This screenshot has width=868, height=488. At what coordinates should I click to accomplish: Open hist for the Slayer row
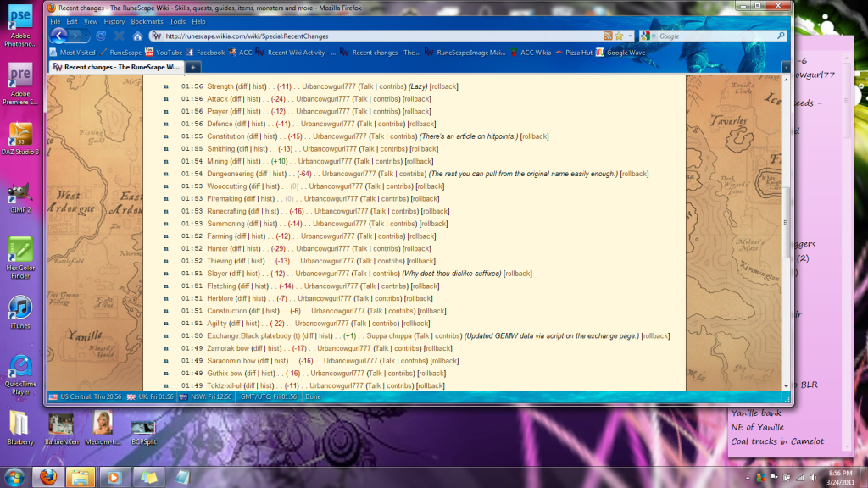[252, 274]
